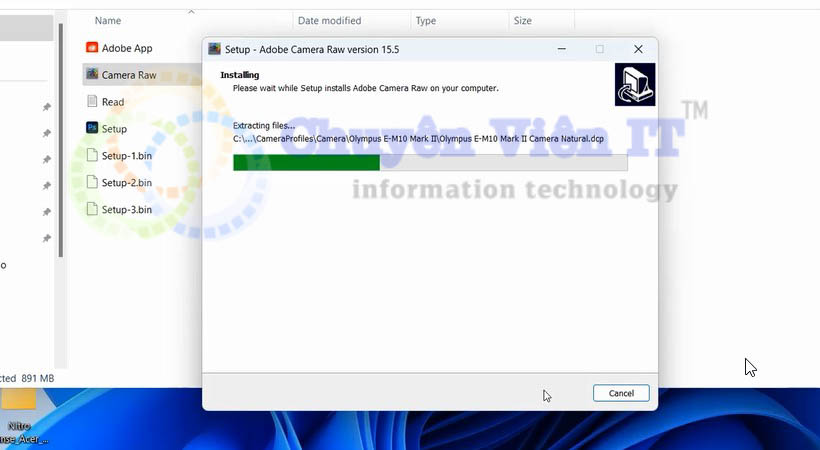Image resolution: width=820 pixels, height=450 pixels.
Task: Select the Read text document icon
Action: point(92,102)
